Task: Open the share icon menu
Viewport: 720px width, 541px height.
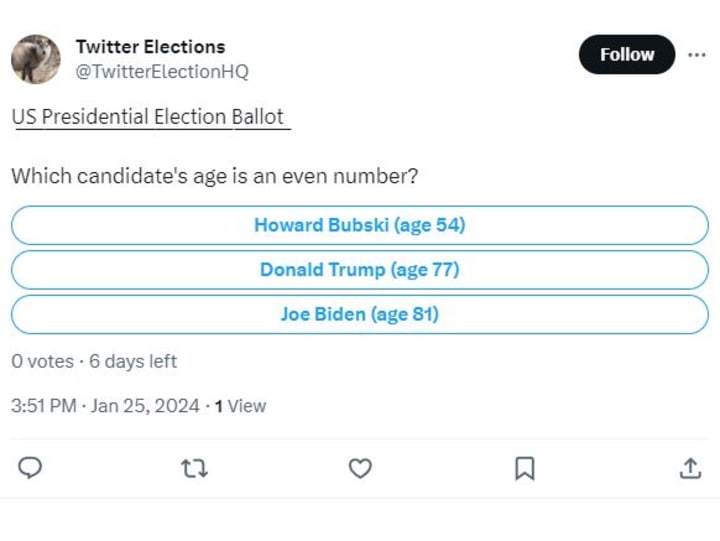Action: point(690,468)
